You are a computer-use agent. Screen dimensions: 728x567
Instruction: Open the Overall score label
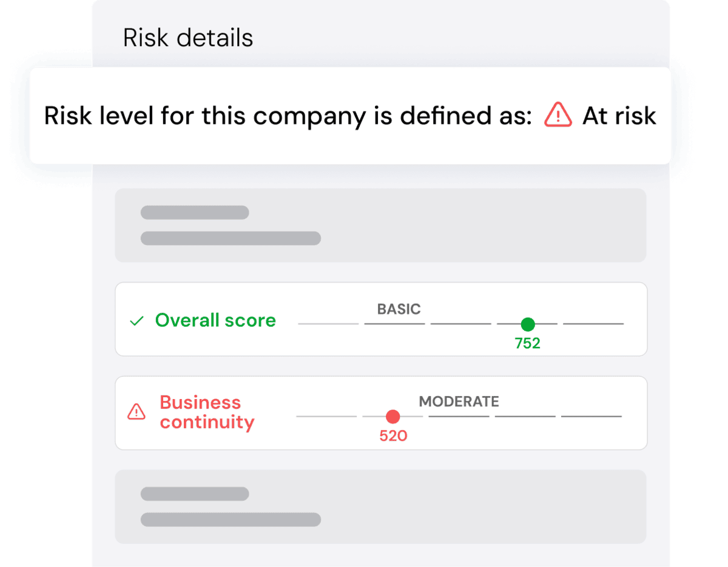pos(215,320)
